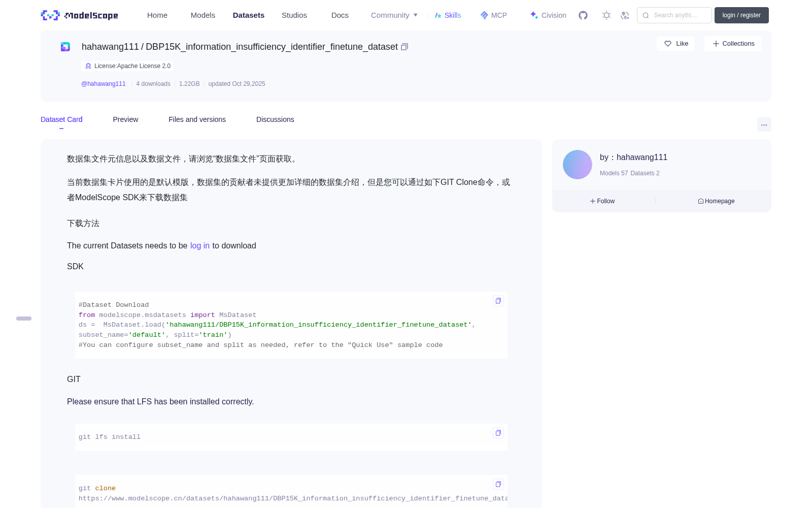Screen dimensions: 812x508
Task: Go to Home page
Action: 157,15
